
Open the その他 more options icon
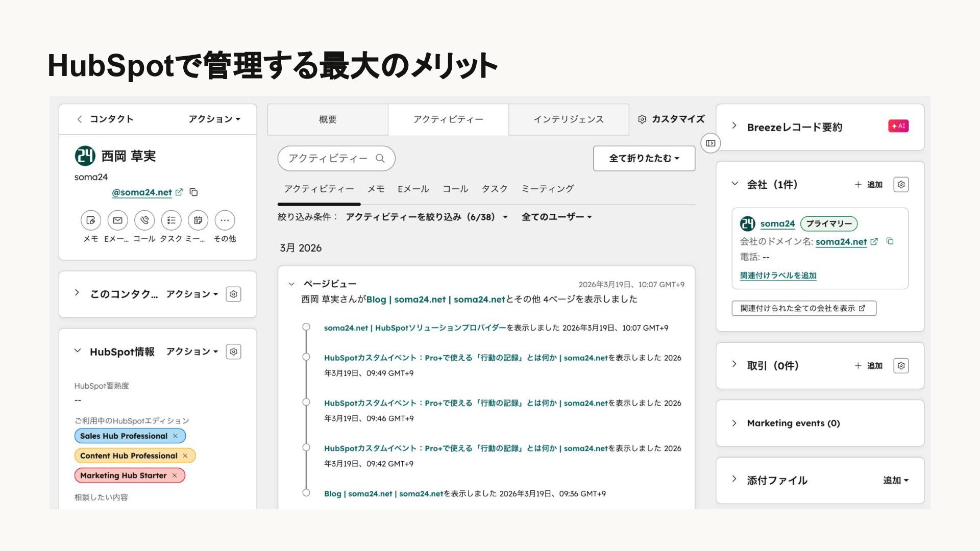click(x=225, y=220)
